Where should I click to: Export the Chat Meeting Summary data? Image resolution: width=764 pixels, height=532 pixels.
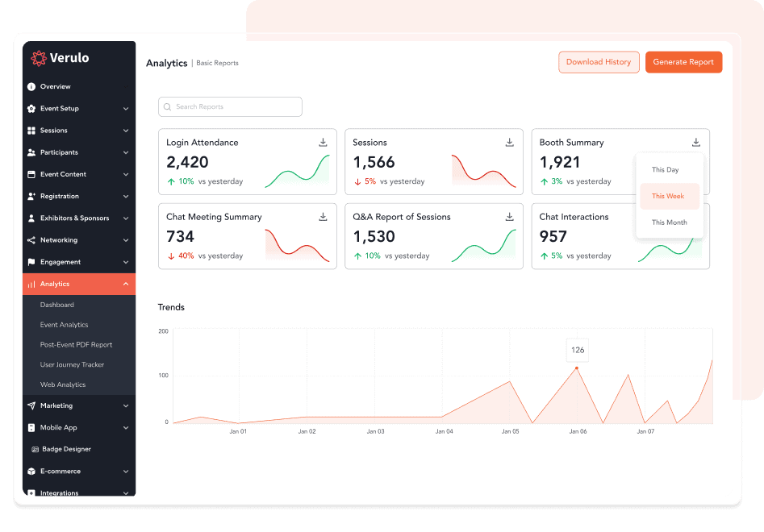pyautogui.click(x=323, y=216)
